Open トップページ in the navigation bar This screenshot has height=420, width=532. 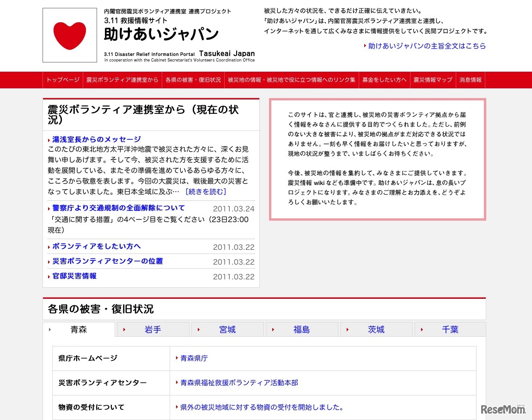tap(63, 80)
